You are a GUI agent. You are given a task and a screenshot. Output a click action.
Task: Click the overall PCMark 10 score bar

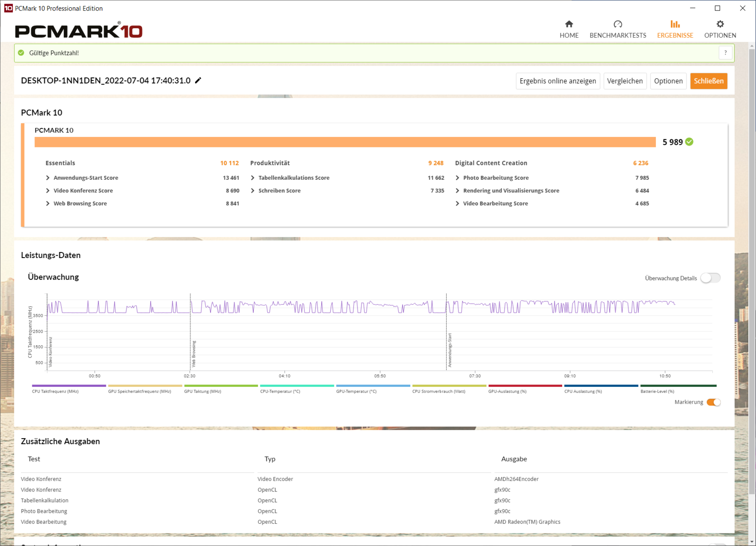345,142
